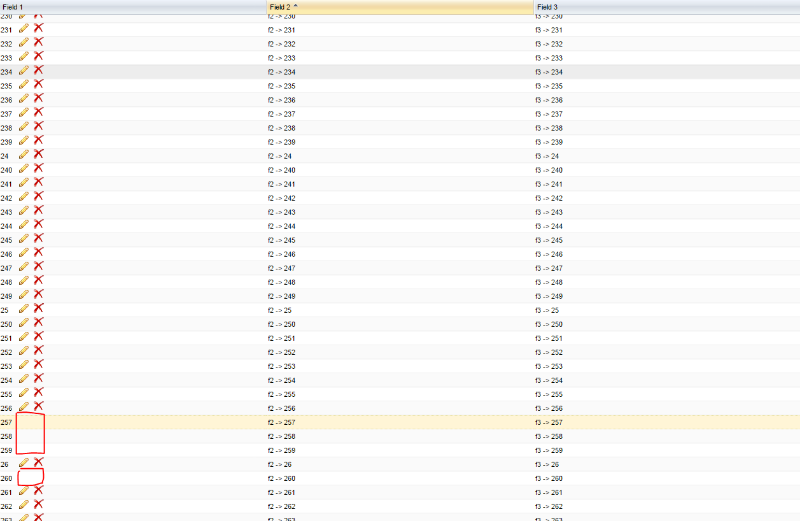Image resolution: width=800 pixels, height=521 pixels.
Task: Edit row 26 using the pencil icon
Action: coord(24,463)
